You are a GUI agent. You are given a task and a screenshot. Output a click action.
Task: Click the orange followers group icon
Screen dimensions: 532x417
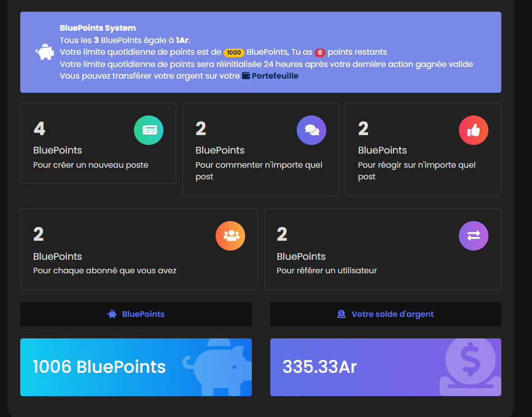coord(230,236)
